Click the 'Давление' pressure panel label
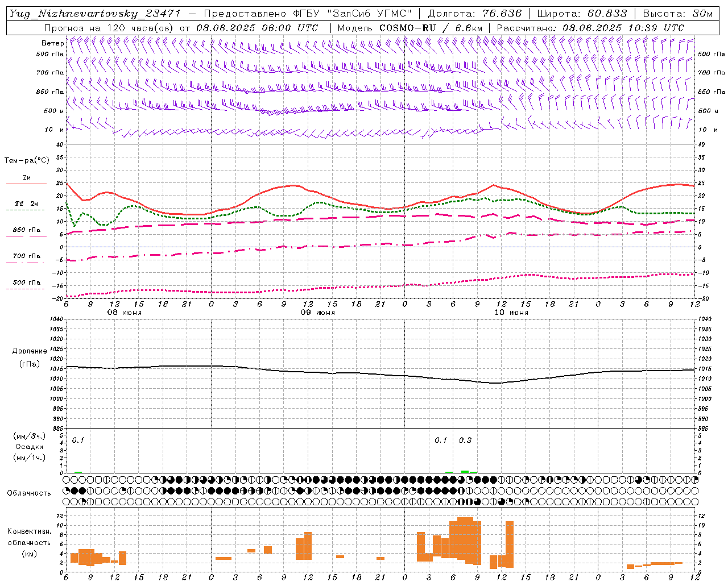728x582 pixels. 30,351
